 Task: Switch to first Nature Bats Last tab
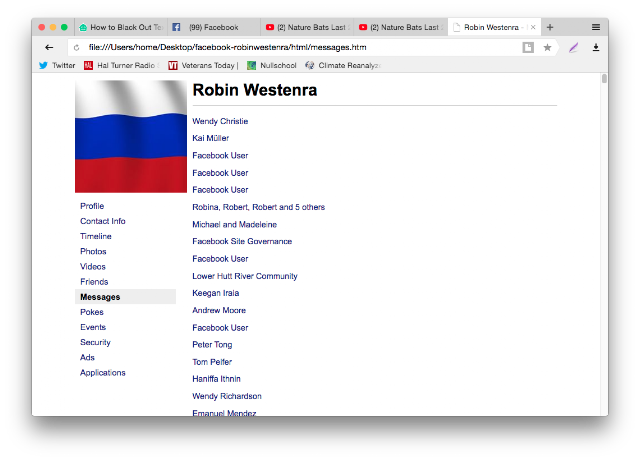click(x=307, y=27)
